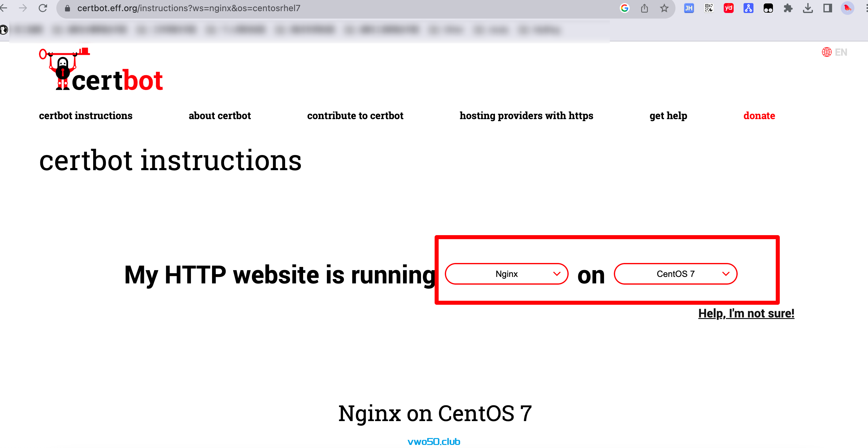Image resolution: width=868 pixels, height=448 pixels.
Task: Click the browser forward arrow
Action: 23,8
